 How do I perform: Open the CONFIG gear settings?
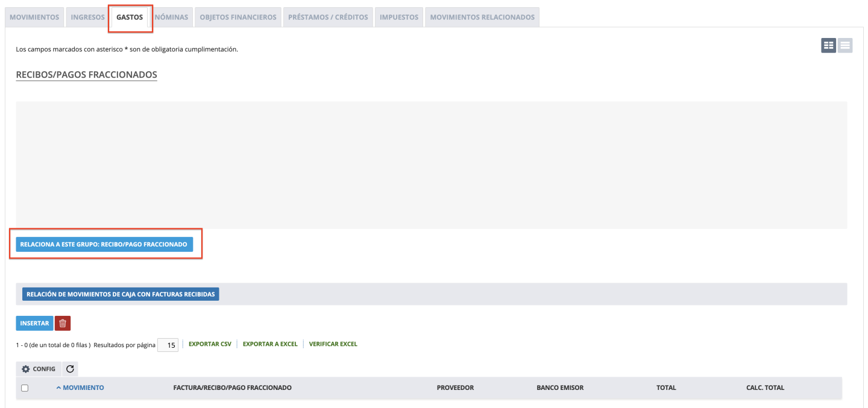pos(39,369)
